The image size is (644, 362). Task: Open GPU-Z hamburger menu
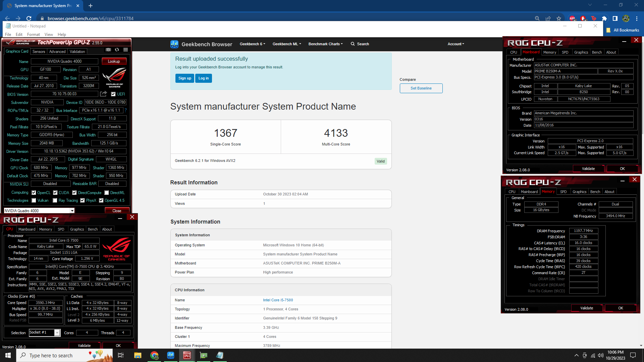[x=125, y=50]
